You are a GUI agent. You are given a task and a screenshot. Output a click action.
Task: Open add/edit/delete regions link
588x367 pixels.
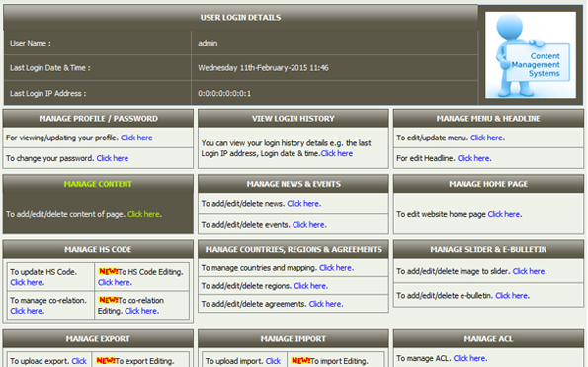coord(310,286)
